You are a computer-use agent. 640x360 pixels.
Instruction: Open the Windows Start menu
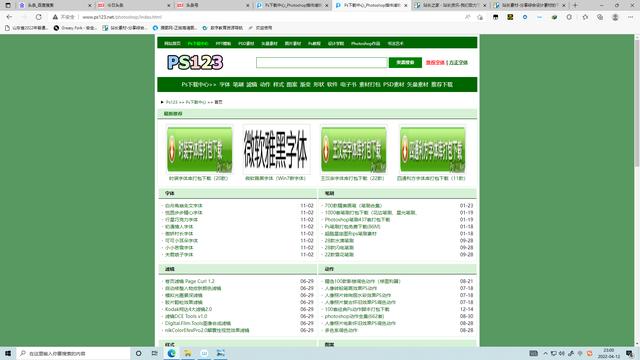point(8,353)
